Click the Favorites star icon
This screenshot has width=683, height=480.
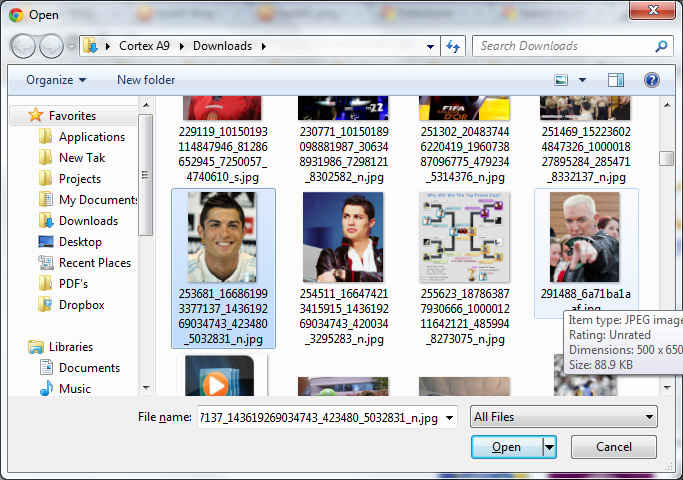(36, 115)
